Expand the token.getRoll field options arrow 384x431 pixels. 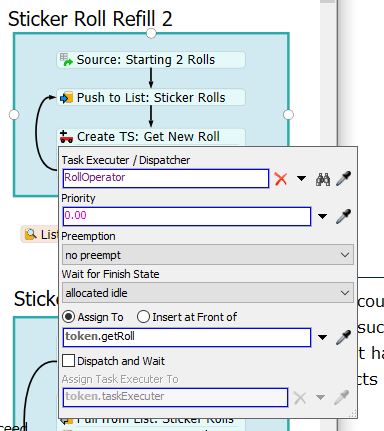coord(322,337)
